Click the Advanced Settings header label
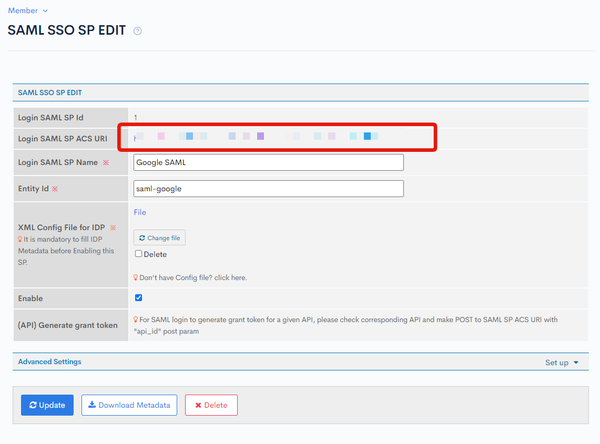This screenshot has width=600, height=444. pos(49,362)
